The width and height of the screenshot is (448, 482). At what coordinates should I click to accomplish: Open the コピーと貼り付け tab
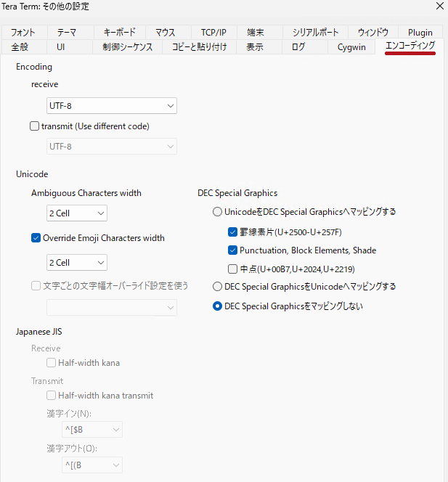pyautogui.click(x=199, y=47)
